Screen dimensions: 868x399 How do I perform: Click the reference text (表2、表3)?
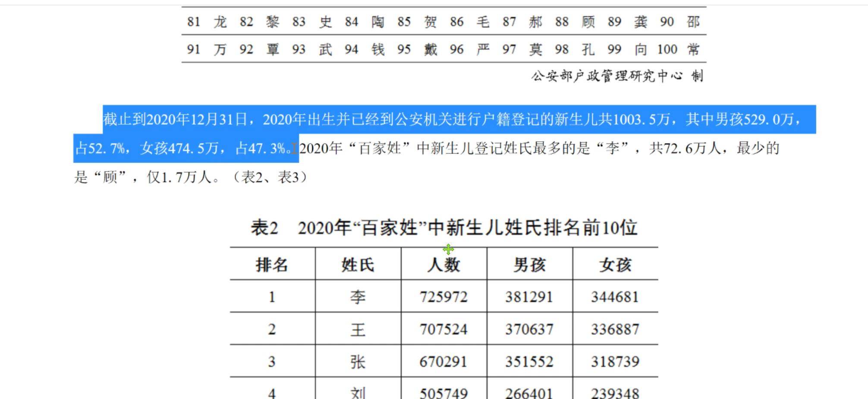pyautogui.click(x=271, y=177)
